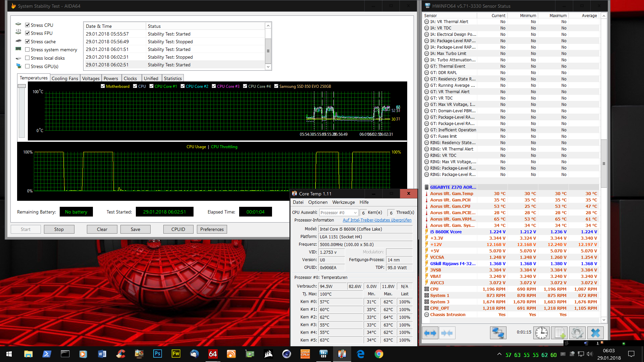Viewport: 644px width, 362px height.
Task: Switch to Core Temp taskbar icon
Action: (x=342, y=354)
